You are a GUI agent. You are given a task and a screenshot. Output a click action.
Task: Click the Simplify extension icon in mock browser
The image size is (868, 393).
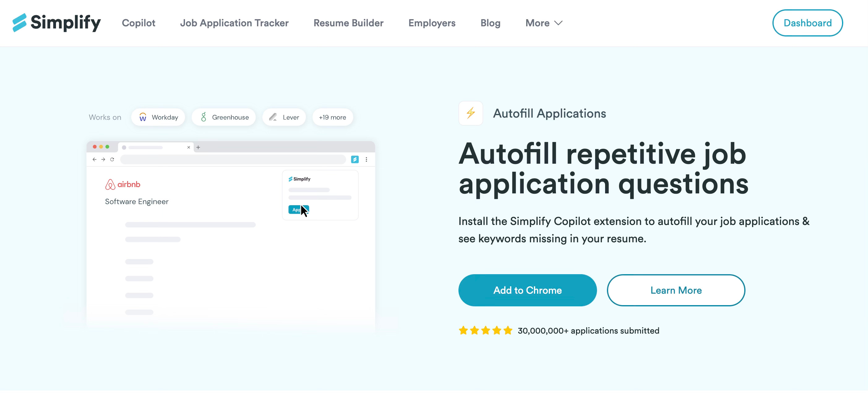(x=355, y=159)
